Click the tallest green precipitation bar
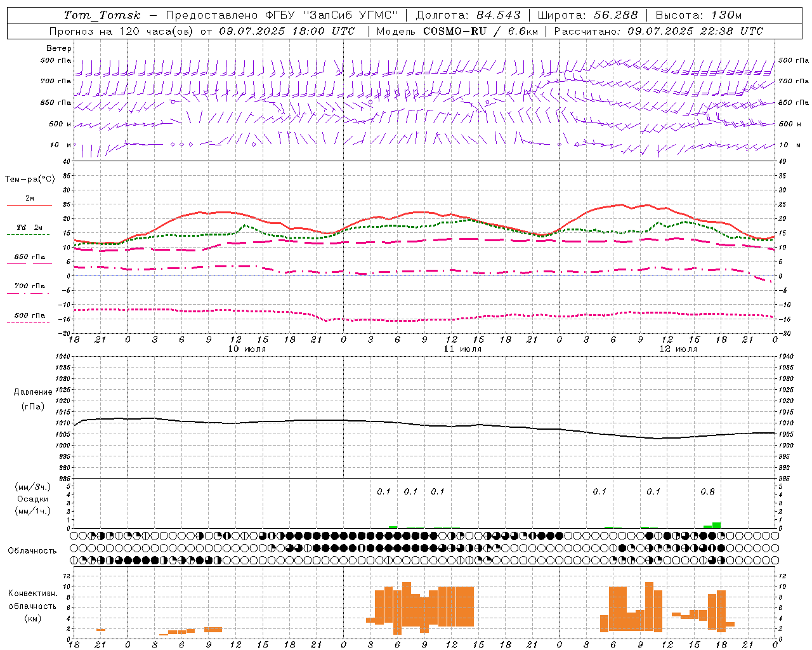The width and height of the screenshot is (812, 650). [x=716, y=525]
